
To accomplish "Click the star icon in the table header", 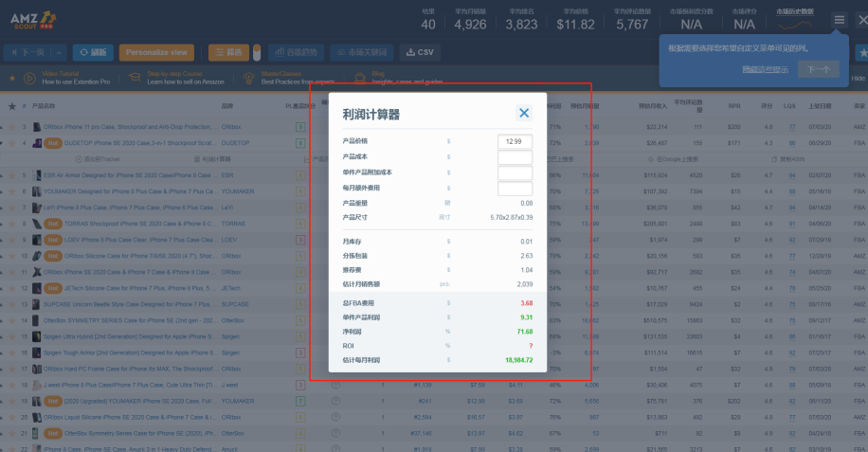I will pos(12,106).
